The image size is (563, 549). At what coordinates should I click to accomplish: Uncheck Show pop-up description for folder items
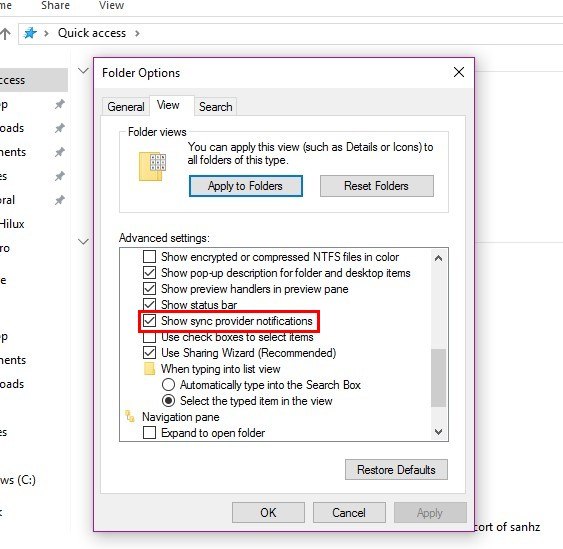point(149,273)
